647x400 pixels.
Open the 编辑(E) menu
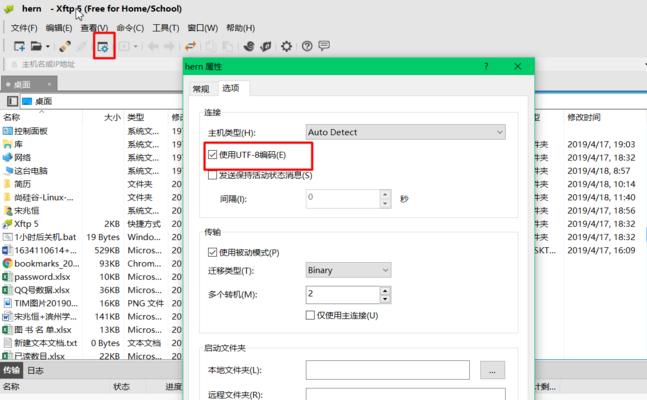[x=59, y=28]
